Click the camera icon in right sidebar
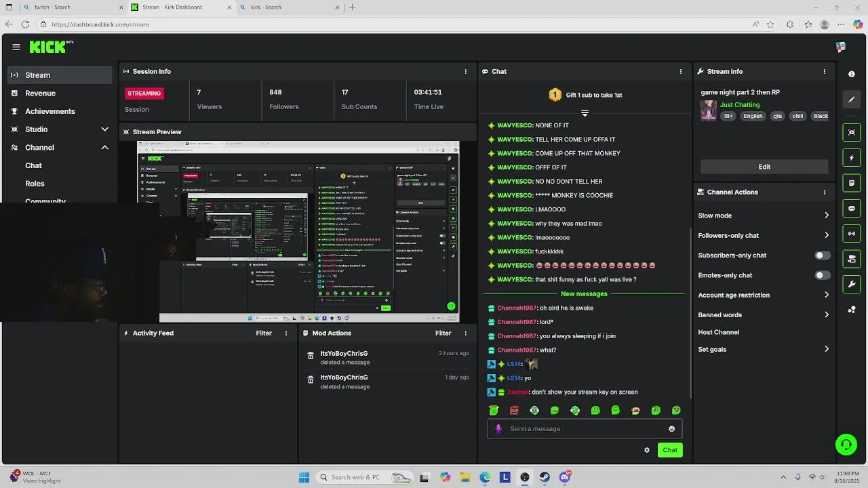The width and height of the screenshot is (868, 488). pos(852,259)
